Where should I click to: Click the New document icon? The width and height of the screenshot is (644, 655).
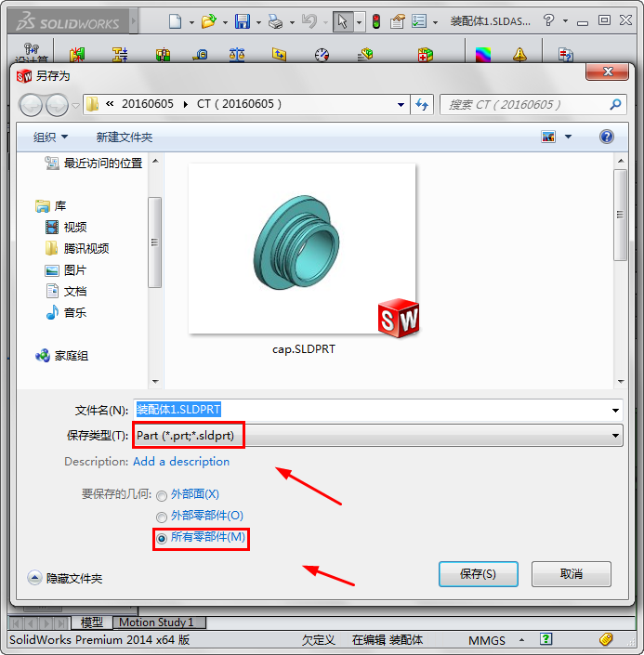[175, 21]
